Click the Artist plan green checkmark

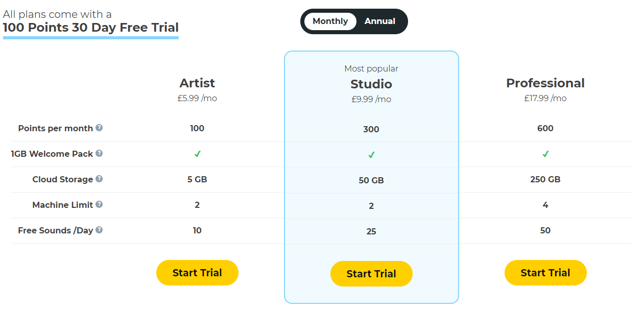[197, 154]
